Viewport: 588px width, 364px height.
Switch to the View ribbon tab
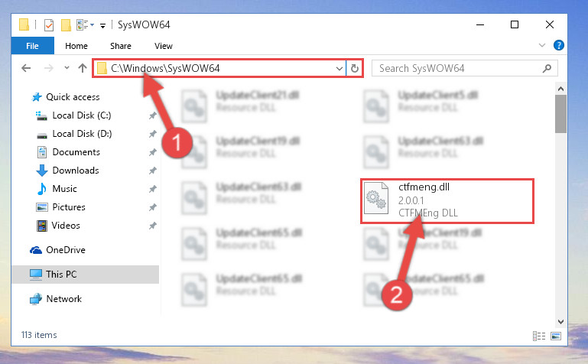point(164,46)
